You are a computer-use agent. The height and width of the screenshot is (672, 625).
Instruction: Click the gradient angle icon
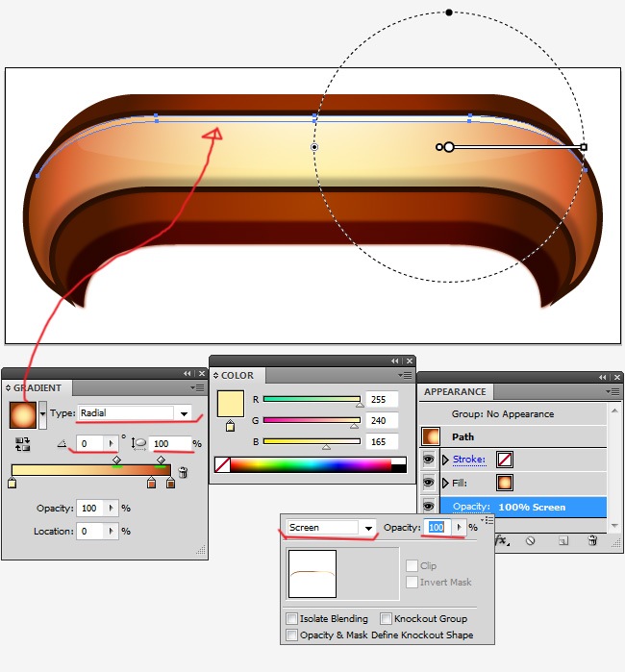point(62,443)
